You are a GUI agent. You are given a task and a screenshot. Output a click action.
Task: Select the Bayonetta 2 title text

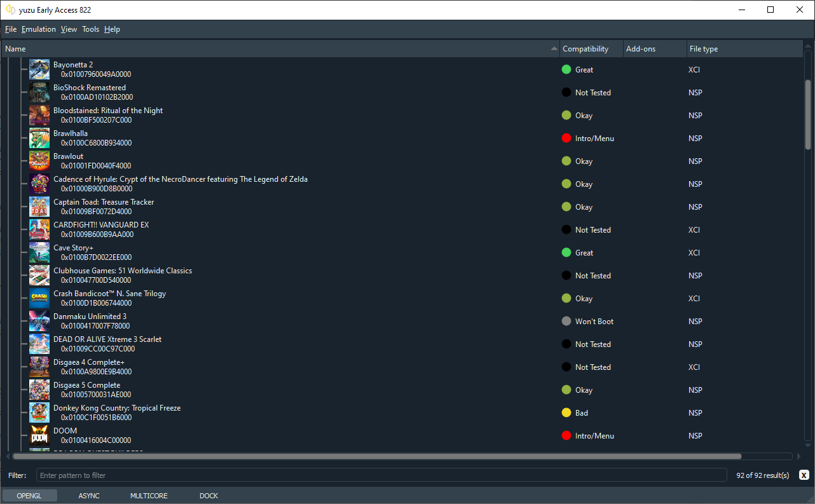coord(73,65)
